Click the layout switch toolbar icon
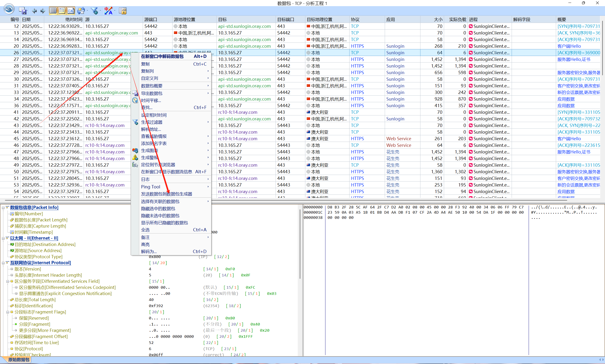Viewport: 605px width, 364px height. (x=81, y=11)
